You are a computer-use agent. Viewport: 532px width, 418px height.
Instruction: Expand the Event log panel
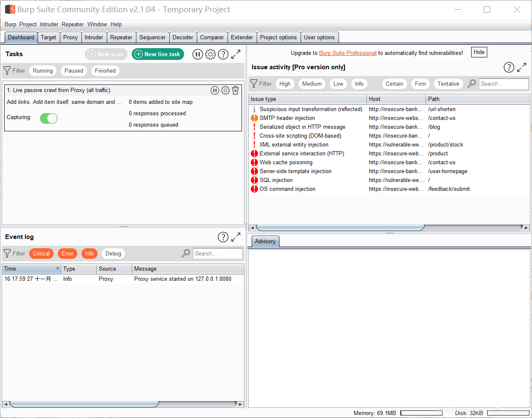pos(236,237)
